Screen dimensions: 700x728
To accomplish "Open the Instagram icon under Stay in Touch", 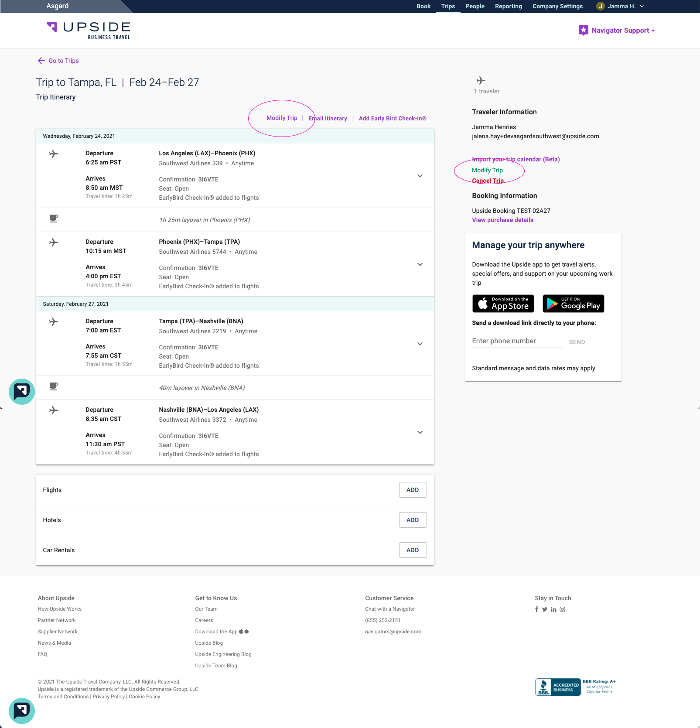I will (563, 609).
